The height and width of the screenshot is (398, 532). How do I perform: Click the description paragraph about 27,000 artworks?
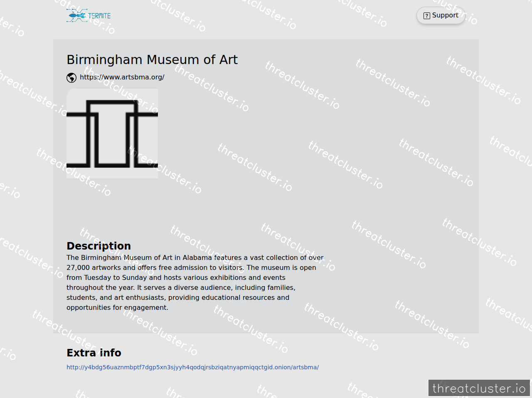point(195,282)
